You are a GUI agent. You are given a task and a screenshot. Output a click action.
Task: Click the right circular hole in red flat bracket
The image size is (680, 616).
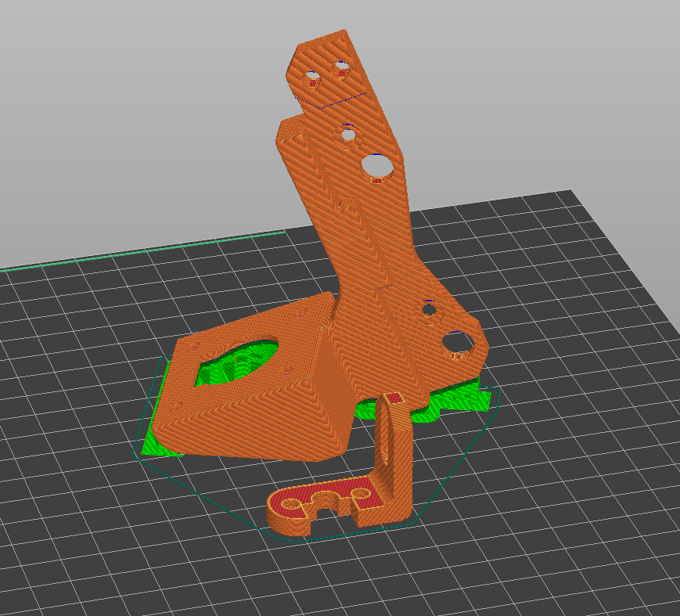click(359, 493)
